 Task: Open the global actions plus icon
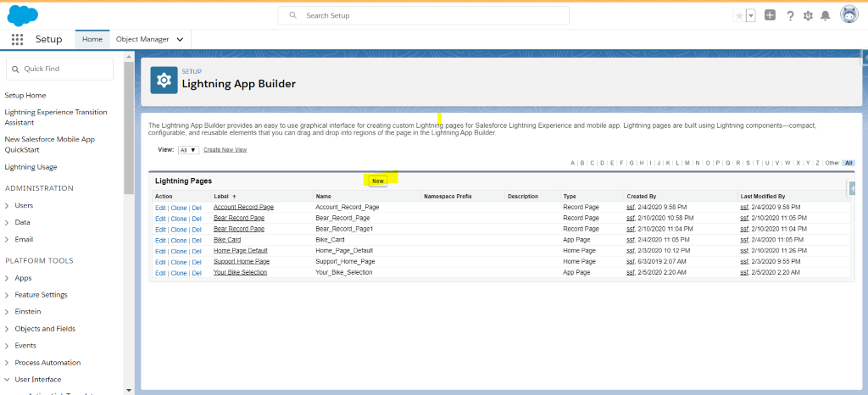tap(770, 15)
